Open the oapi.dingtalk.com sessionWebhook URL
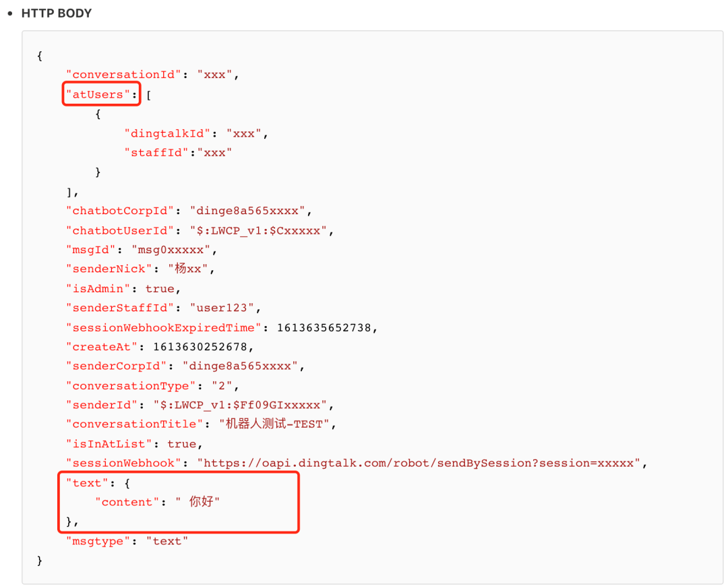The width and height of the screenshot is (728, 588). (419, 463)
